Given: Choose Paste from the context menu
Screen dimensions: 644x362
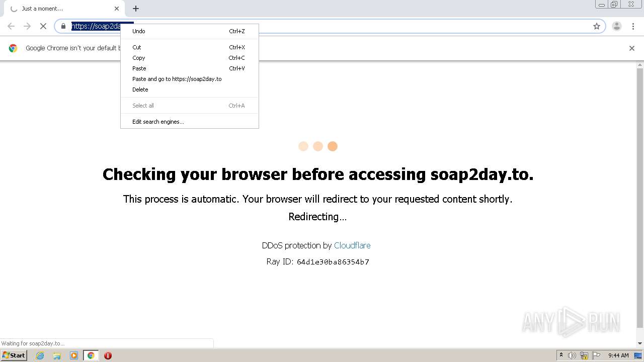Looking at the screenshot, I should click(190, 68).
